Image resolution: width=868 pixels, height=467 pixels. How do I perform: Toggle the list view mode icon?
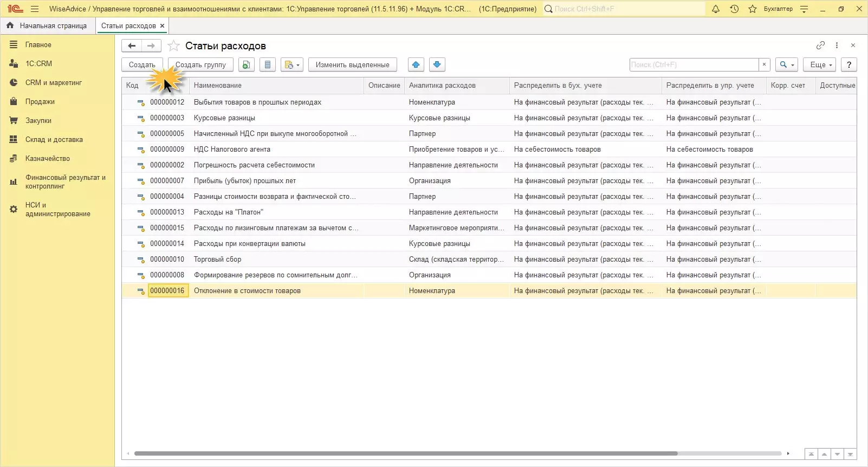pos(267,65)
